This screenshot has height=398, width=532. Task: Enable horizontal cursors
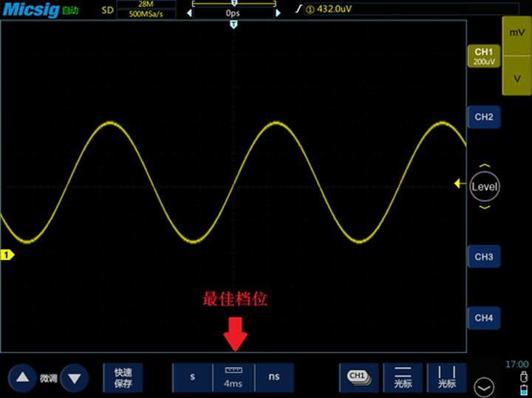click(403, 377)
